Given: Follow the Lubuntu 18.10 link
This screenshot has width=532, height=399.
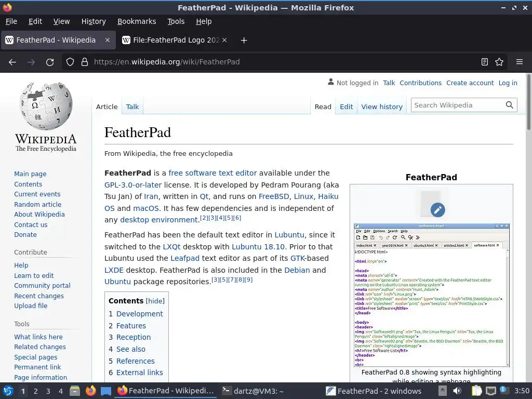Looking at the screenshot, I should pyautogui.click(x=258, y=247).
